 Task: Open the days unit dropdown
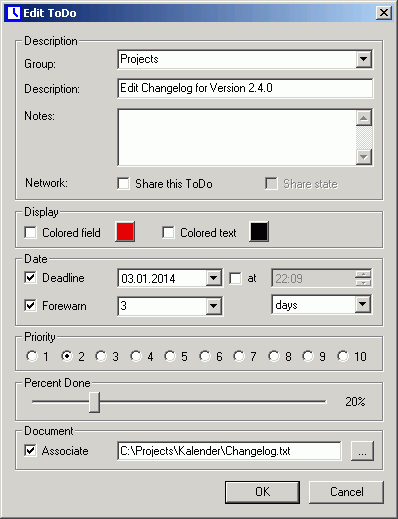(x=363, y=304)
